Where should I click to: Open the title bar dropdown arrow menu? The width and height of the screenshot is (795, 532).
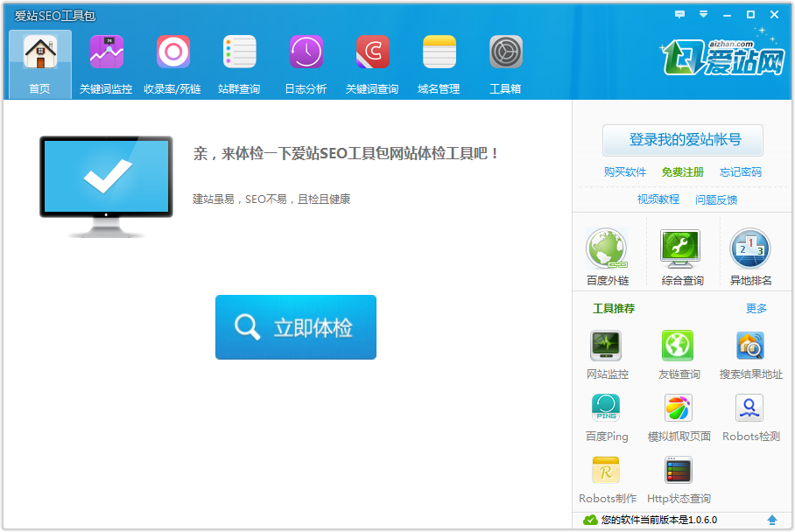click(x=703, y=14)
